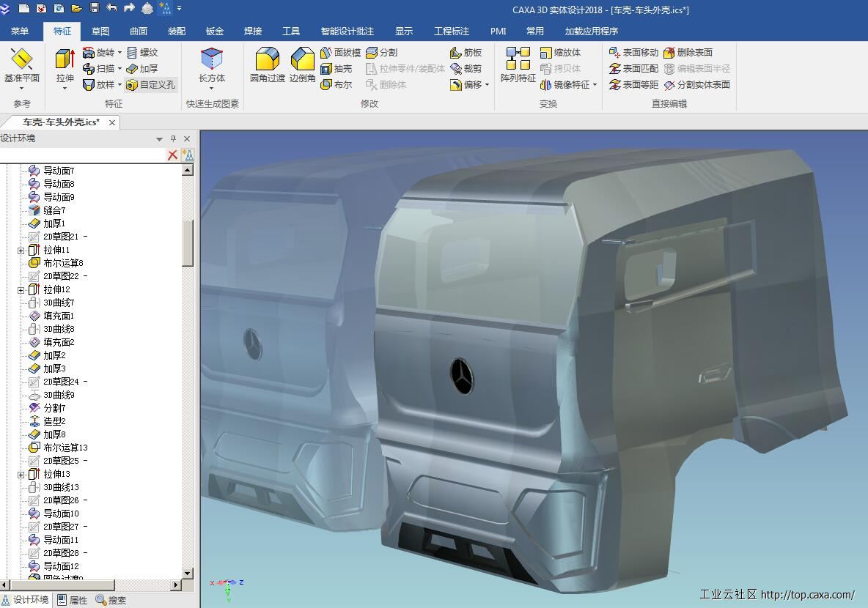
Task: Click the 布尔 boolean tool in ribbon
Action: (x=336, y=85)
